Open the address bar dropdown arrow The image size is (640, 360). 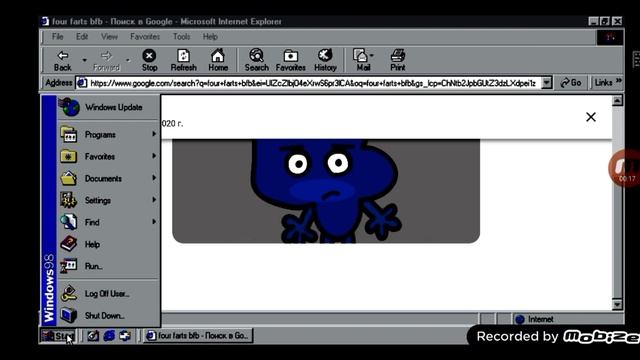(547, 83)
